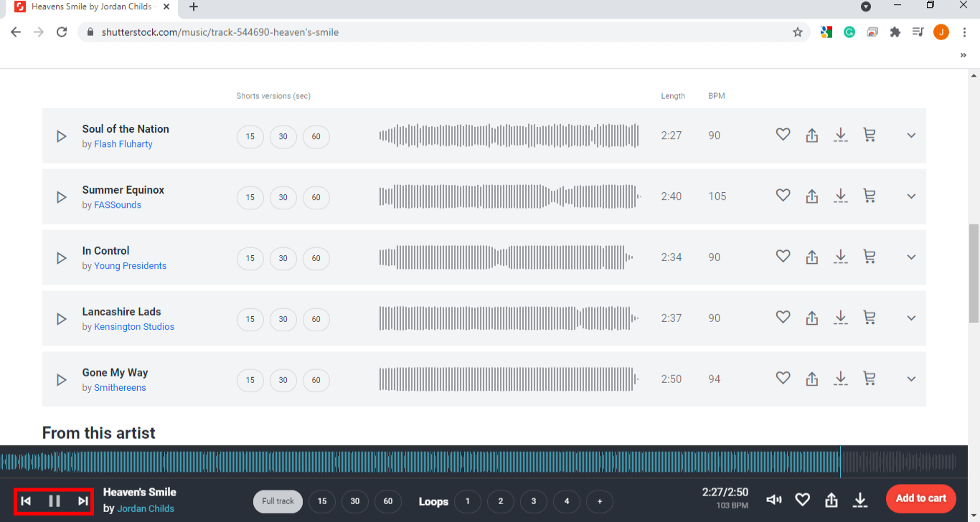Show more loops with plus button

(600, 501)
